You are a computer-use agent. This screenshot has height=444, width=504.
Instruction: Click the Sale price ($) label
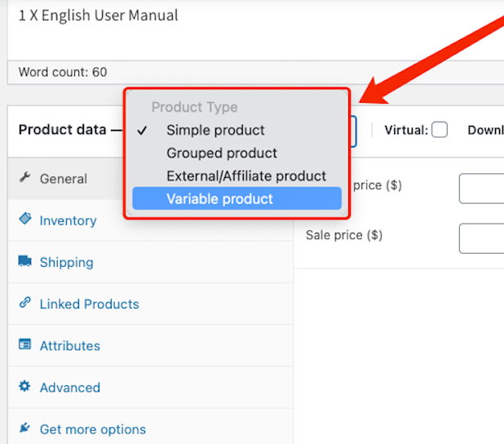click(x=344, y=235)
